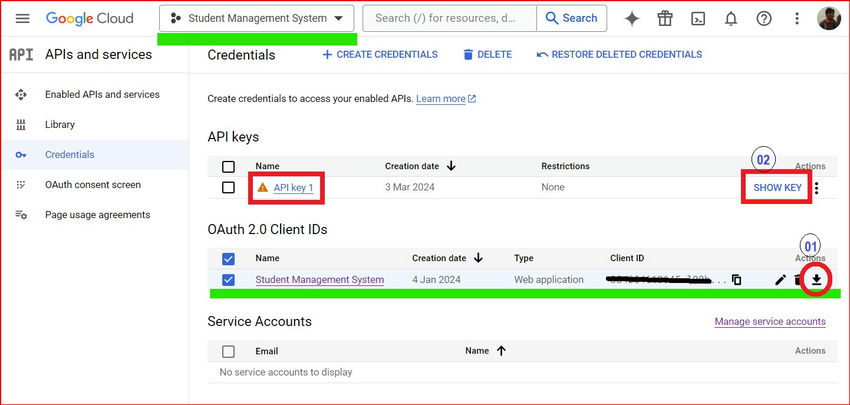Click into the resource search field

(449, 18)
